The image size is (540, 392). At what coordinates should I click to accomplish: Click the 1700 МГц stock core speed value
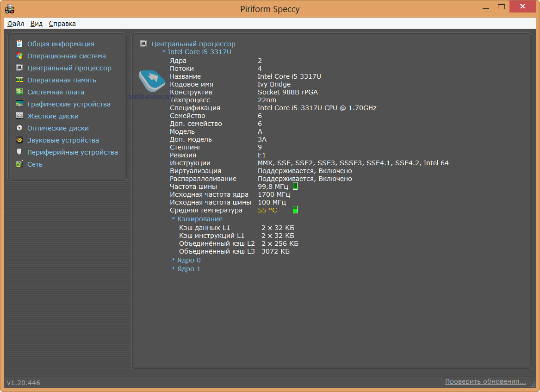tap(274, 194)
